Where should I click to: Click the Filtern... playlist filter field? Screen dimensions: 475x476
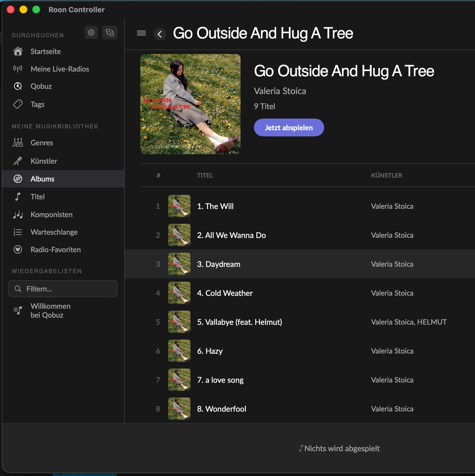coord(63,289)
